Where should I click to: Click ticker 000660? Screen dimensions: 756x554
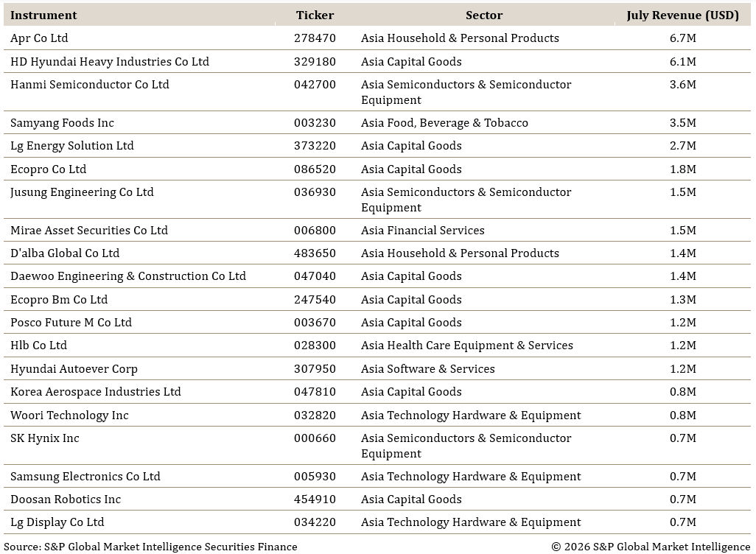point(315,438)
